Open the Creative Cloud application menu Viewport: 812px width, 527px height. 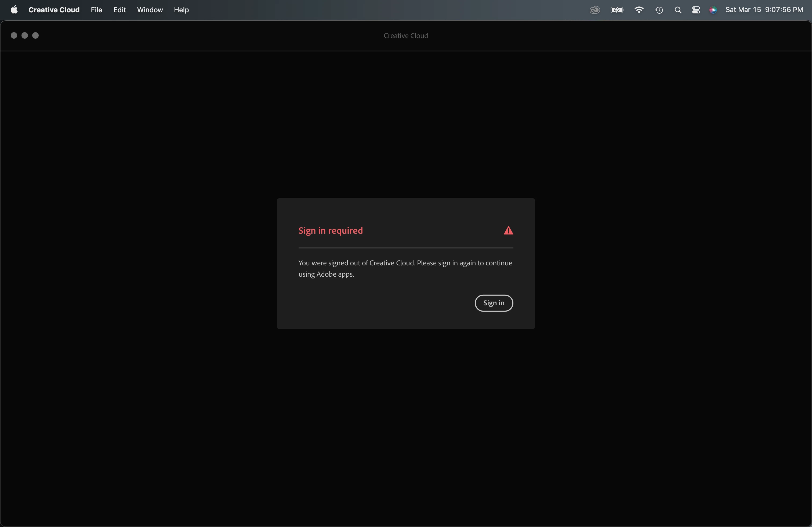coord(54,10)
